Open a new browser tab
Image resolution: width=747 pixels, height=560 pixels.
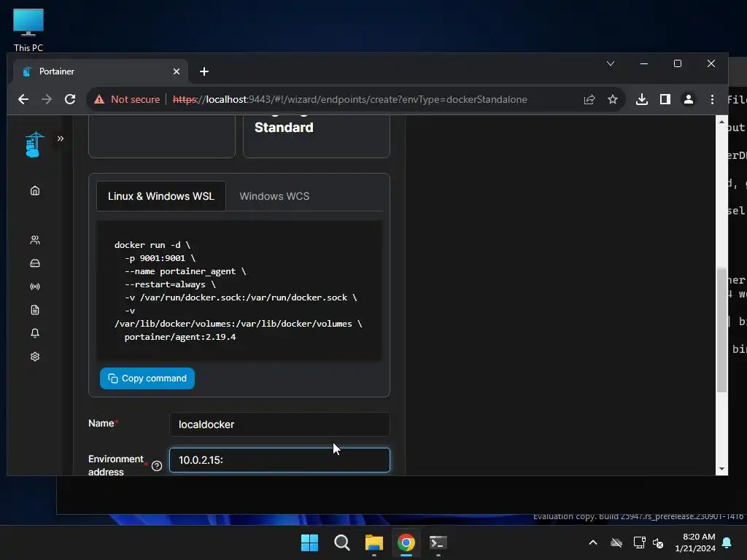point(204,71)
